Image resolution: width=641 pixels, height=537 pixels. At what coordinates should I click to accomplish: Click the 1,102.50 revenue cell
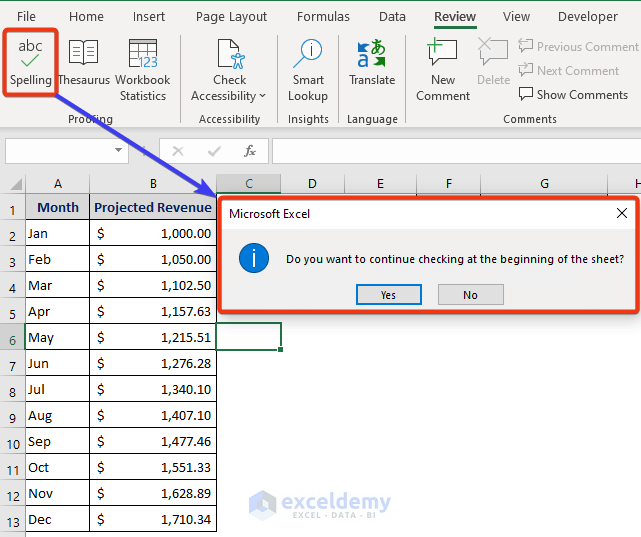point(153,285)
